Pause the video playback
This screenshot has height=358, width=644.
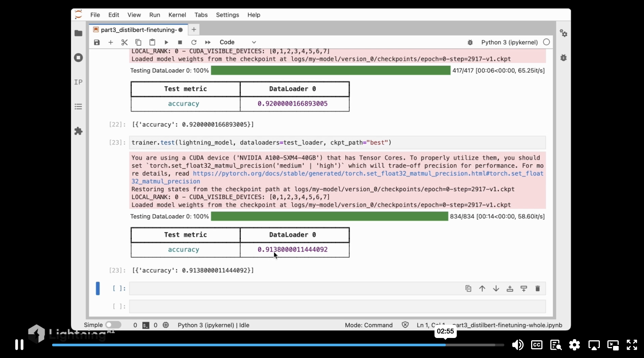(19, 344)
